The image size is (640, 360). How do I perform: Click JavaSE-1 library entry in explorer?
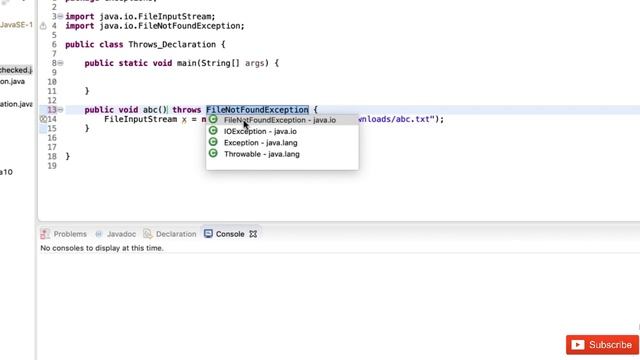tap(16, 25)
